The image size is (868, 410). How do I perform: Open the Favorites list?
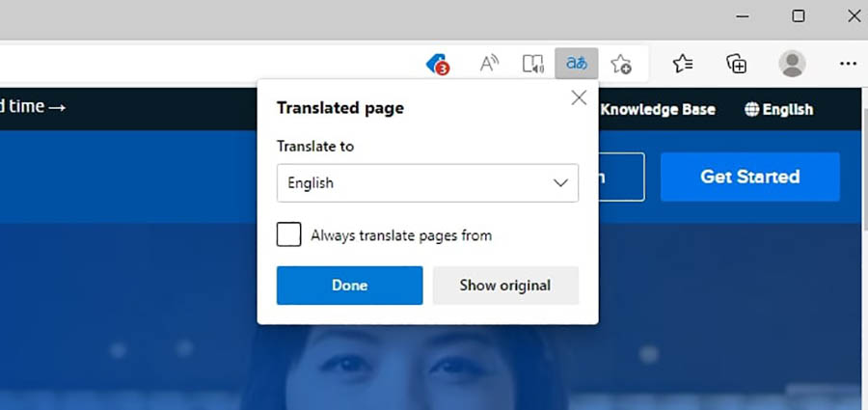[x=683, y=65]
